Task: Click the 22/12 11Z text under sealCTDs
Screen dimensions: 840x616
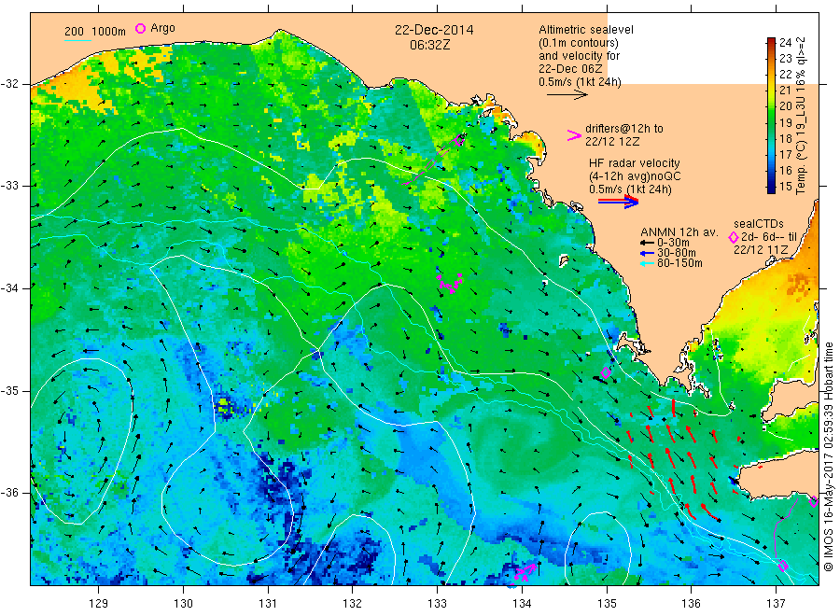Action: (x=761, y=250)
